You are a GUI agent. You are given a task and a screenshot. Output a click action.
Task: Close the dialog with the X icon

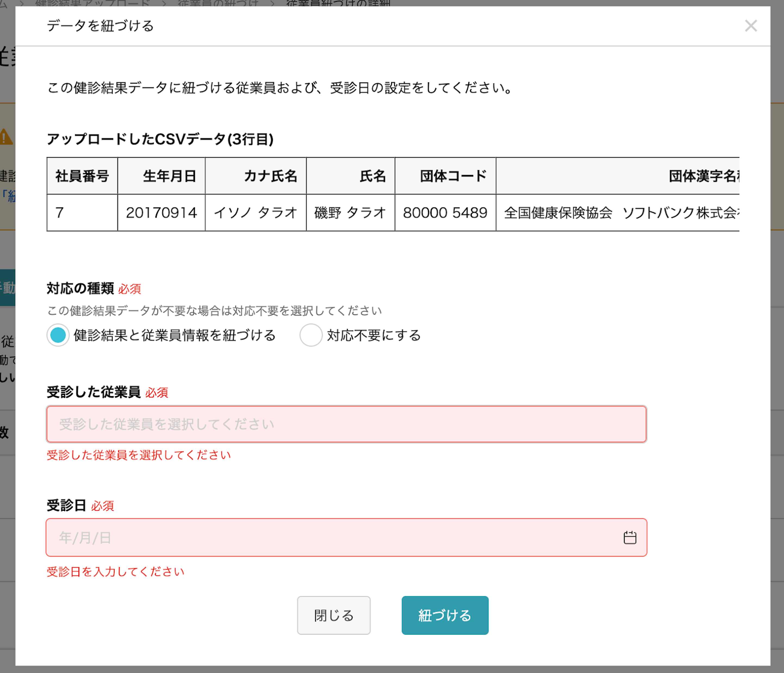[x=751, y=26]
